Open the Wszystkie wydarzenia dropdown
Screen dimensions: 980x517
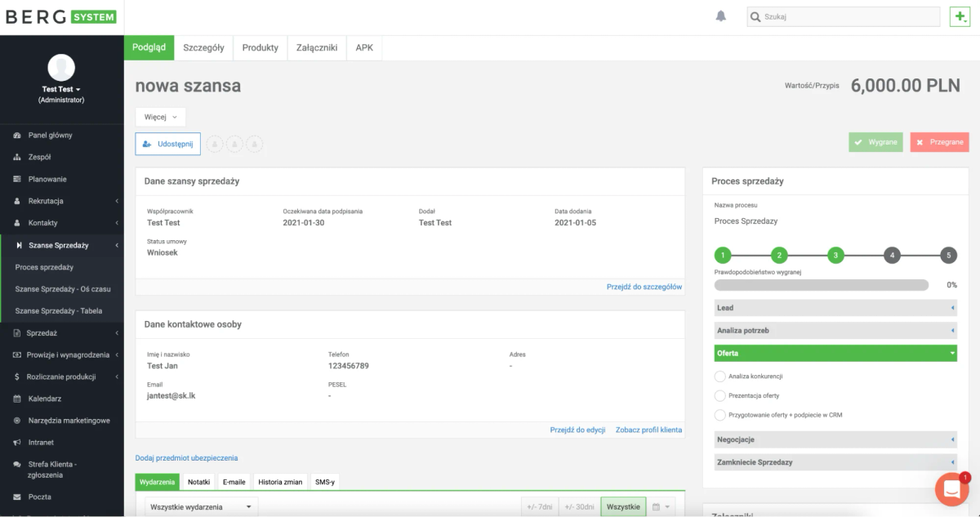pyautogui.click(x=201, y=507)
